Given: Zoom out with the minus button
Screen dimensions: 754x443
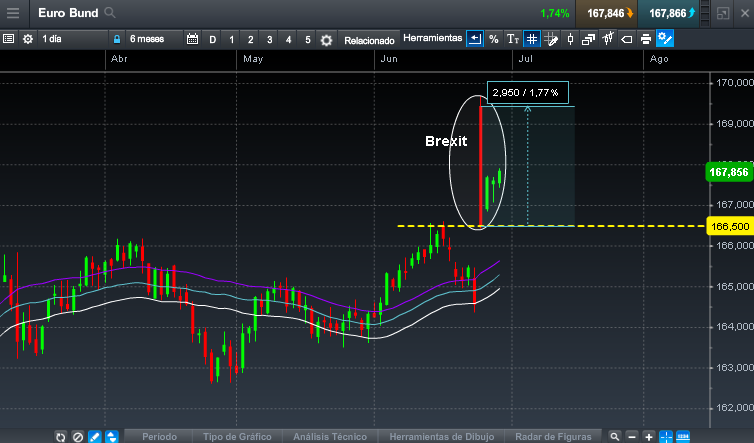Looking at the screenshot, I should pos(632,437).
